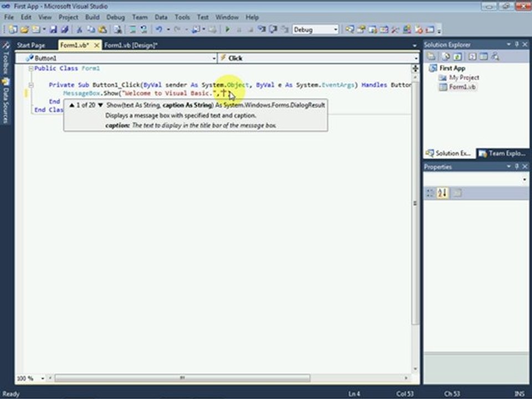This screenshot has height=399, width=532.
Task: Click the Redo arrow icon
Action: pyautogui.click(x=177, y=29)
